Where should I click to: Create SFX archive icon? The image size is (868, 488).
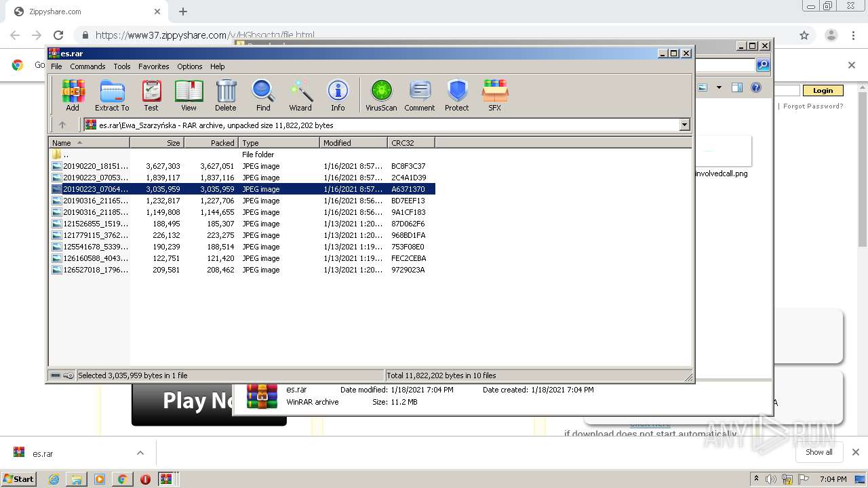[495, 95]
